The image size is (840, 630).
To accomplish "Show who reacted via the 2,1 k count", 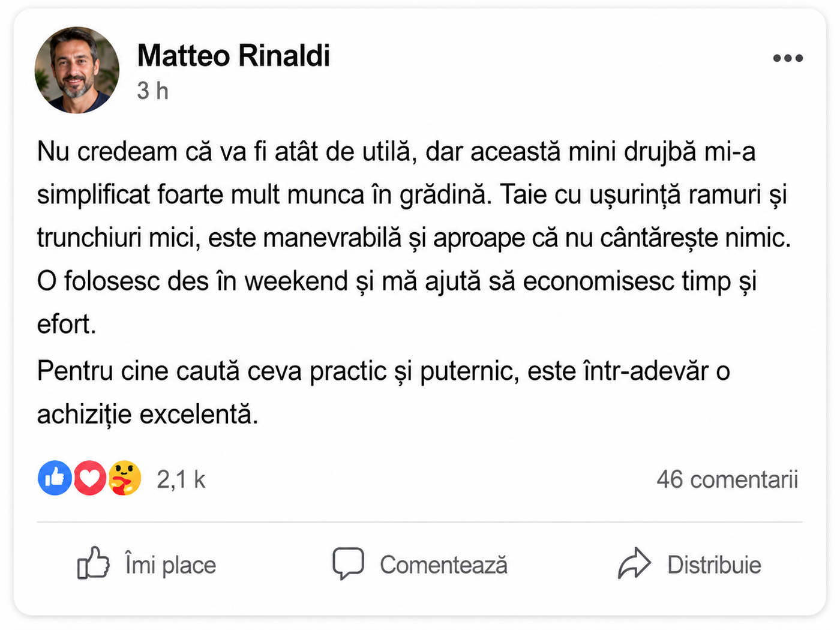I will pos(181,479).
